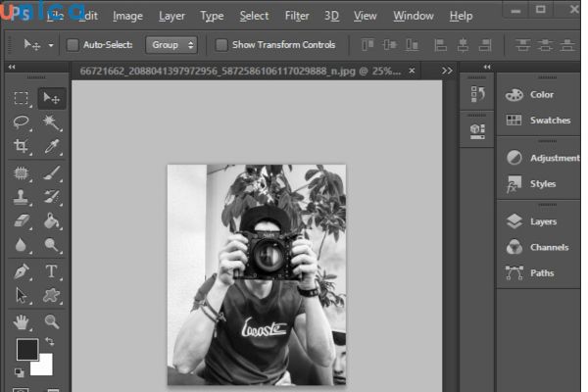Open the Paths panel
This screenshot has width=588, height=392.
pos(529,272)
